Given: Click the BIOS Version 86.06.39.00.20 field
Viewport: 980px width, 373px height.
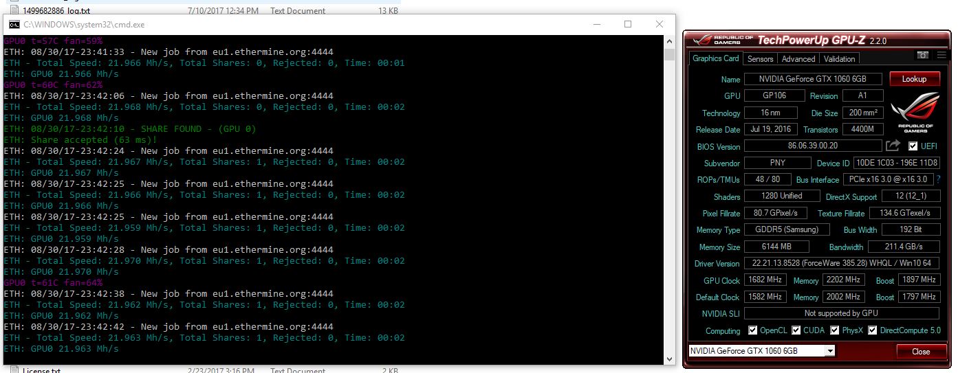Looking at the screenshot, I should click(x=813, y=146).
